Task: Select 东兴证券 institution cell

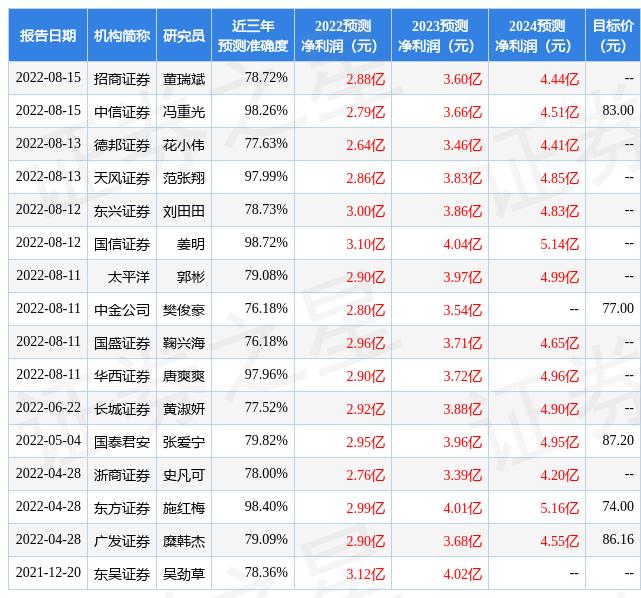Action: (x=122, y=211)
